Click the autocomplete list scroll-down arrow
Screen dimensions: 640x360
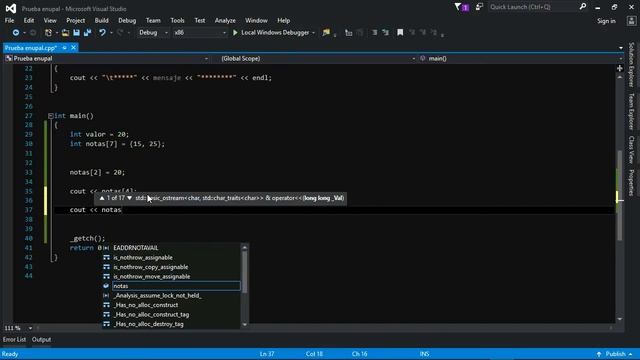pos(244,324)
